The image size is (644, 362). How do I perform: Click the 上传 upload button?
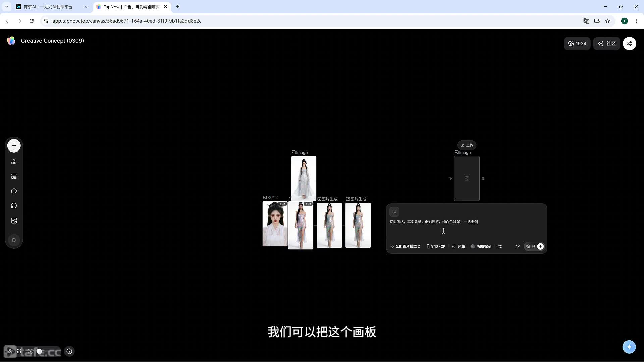click(467, 145)
